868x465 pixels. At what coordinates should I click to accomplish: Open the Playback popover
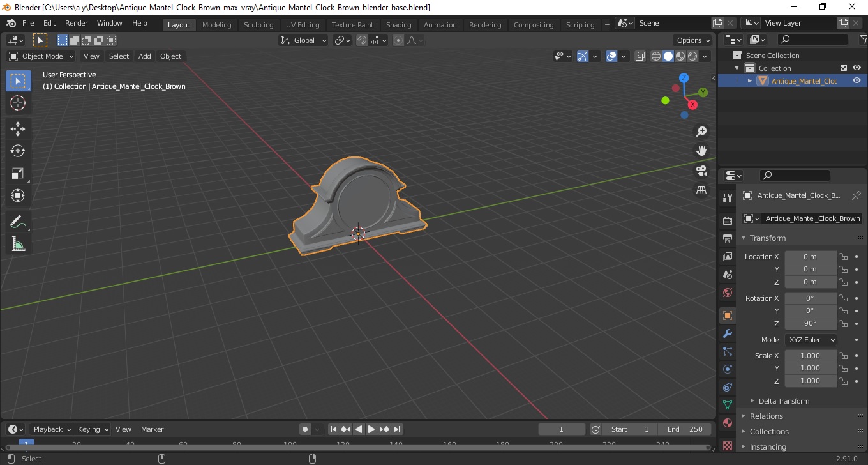point(51,429)
